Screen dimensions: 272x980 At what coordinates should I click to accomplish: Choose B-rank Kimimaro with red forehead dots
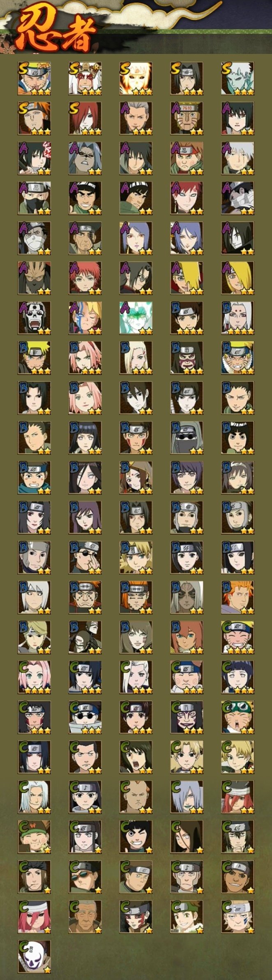(x=238, y=318)
